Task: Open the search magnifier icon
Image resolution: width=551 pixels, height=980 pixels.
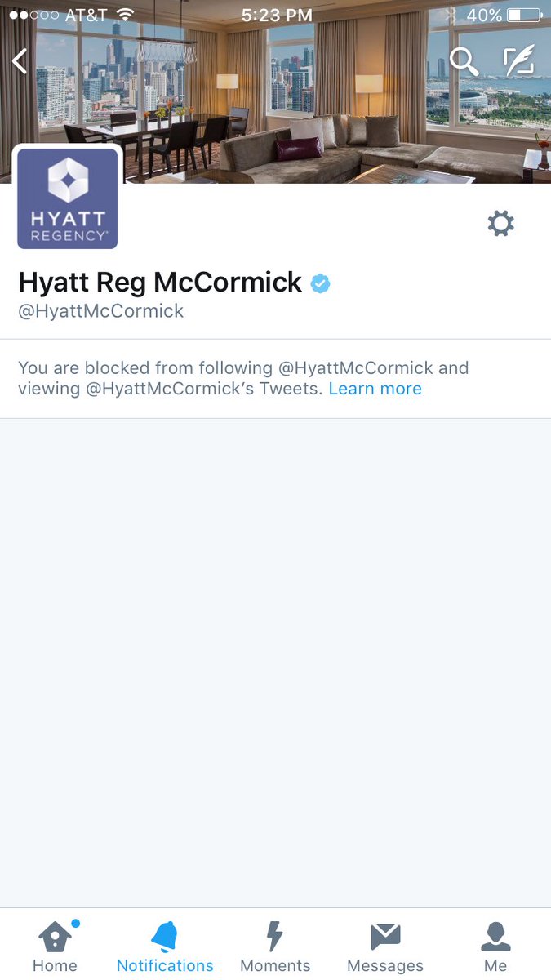Action: click(464, 61)
